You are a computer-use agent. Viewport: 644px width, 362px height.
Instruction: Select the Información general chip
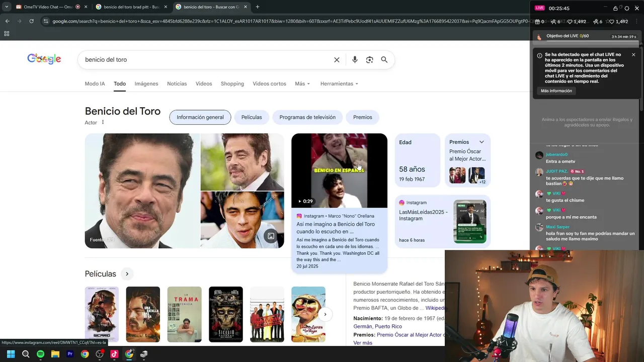[200, 117]
